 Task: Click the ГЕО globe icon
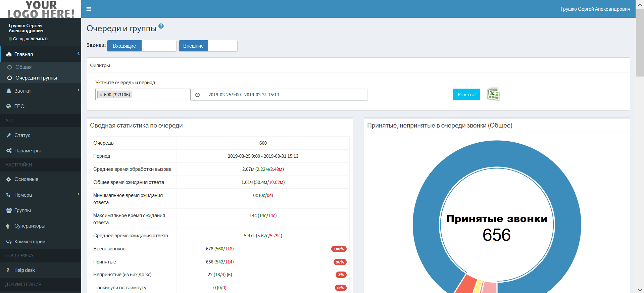9,106
